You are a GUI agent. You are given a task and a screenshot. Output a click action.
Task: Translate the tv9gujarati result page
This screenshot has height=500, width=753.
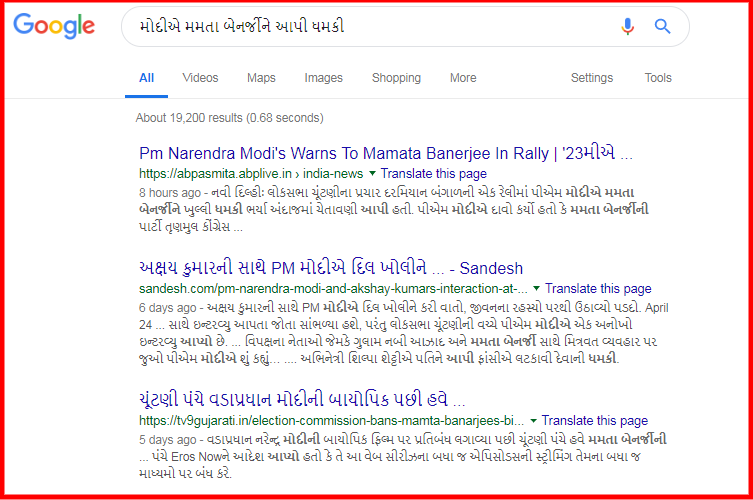[x=595, y=421]
